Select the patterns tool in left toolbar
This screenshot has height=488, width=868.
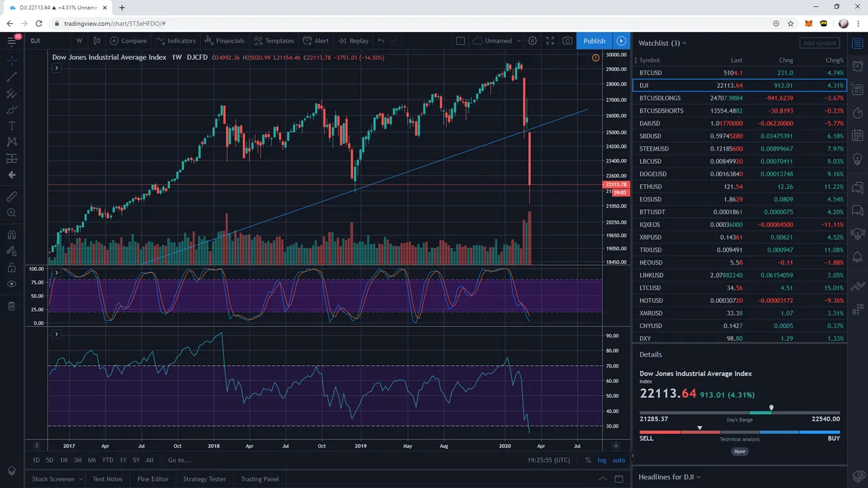click(x=12, y=142)
